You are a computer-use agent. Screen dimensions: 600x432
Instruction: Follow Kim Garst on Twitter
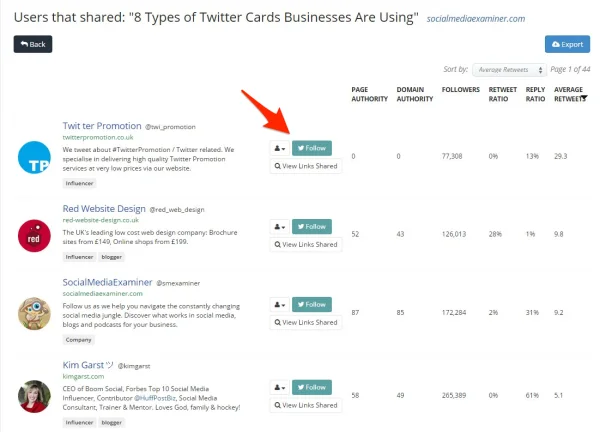pyautogui.click(x=312, y=387)
